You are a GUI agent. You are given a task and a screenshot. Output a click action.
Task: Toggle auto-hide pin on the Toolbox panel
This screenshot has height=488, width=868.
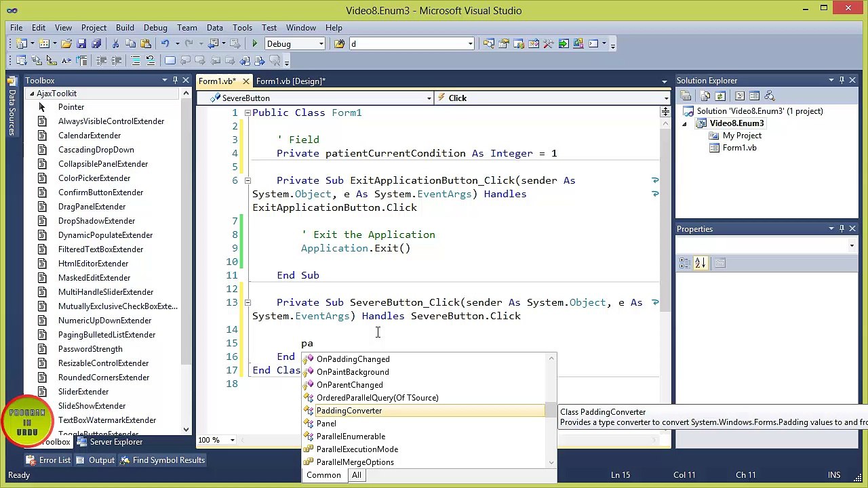pos(175,81)
